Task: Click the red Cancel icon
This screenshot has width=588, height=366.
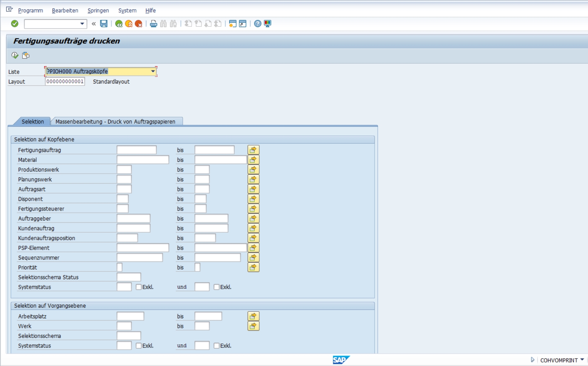Action: (139, 23)
